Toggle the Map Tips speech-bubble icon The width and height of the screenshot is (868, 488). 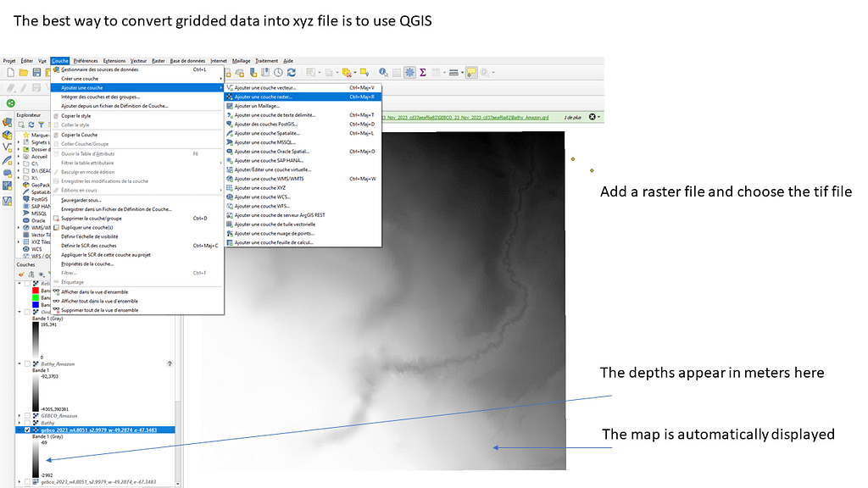tap(471, 73)
